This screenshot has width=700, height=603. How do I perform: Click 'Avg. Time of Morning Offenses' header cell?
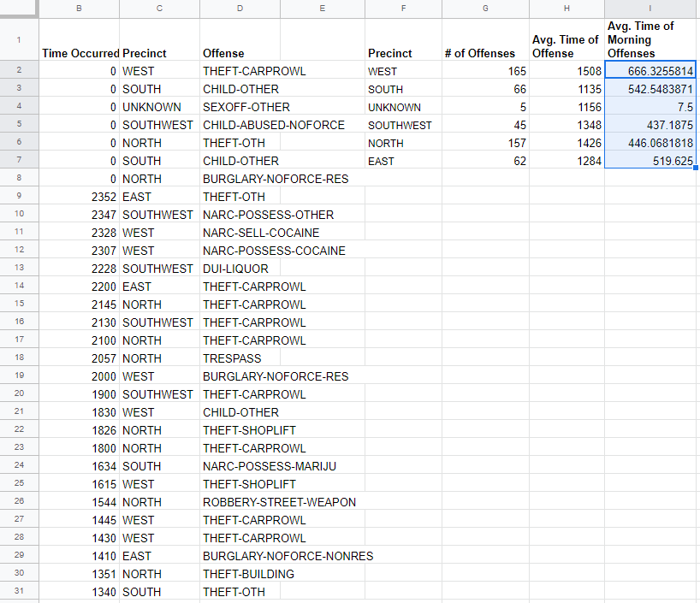(650, 39)
